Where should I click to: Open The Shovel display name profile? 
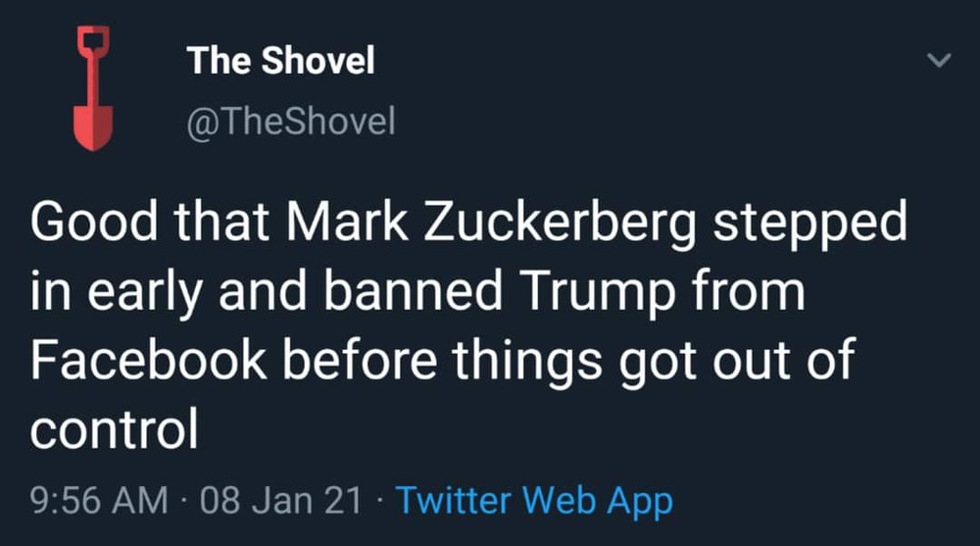[280, 60]
